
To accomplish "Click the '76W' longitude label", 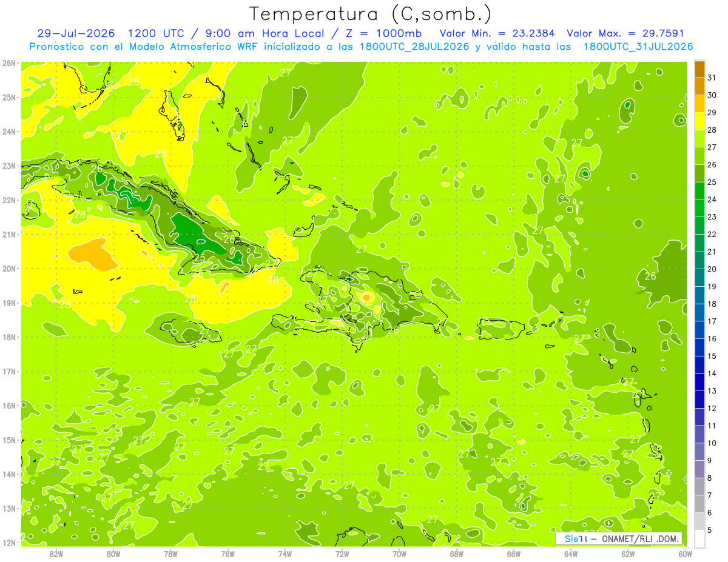I will (x=228, y=554).
